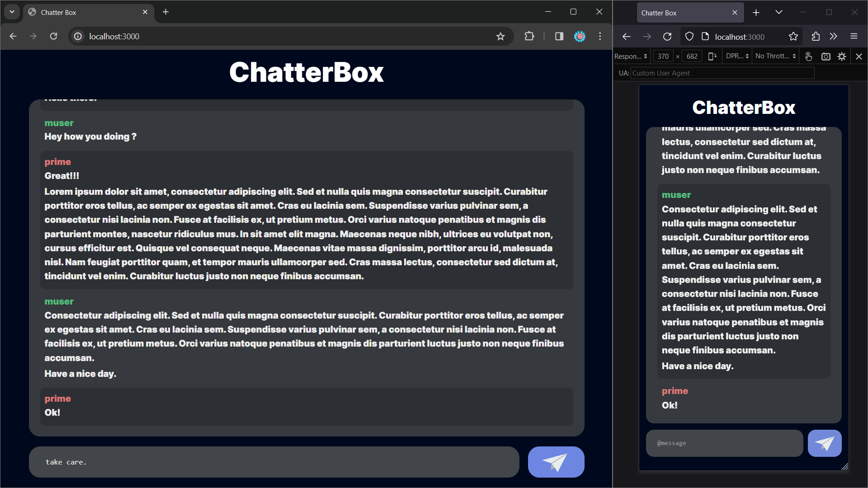The height and width of the screenshot is (488, 868).
Task: Click the viewport width field 370
Action: point(663,56)
